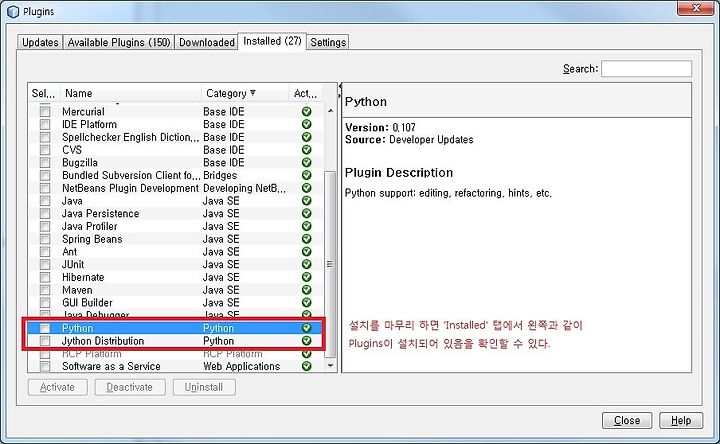The height and width of the screenshot is (444, 720).
Task: Go to the Settings tab
Action: point(328,42)
